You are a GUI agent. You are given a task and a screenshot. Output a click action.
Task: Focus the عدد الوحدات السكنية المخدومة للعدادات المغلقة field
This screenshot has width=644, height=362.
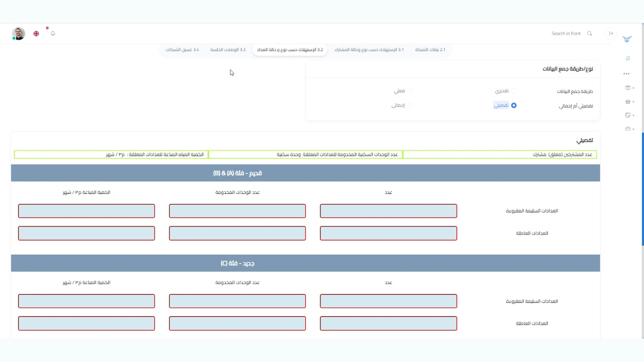(305, 154)
